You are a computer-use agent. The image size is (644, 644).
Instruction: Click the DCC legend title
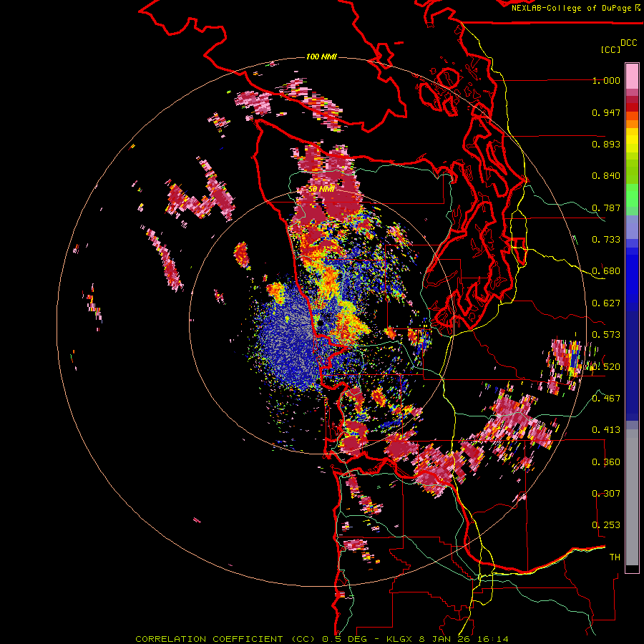click(x=628, y=43)
